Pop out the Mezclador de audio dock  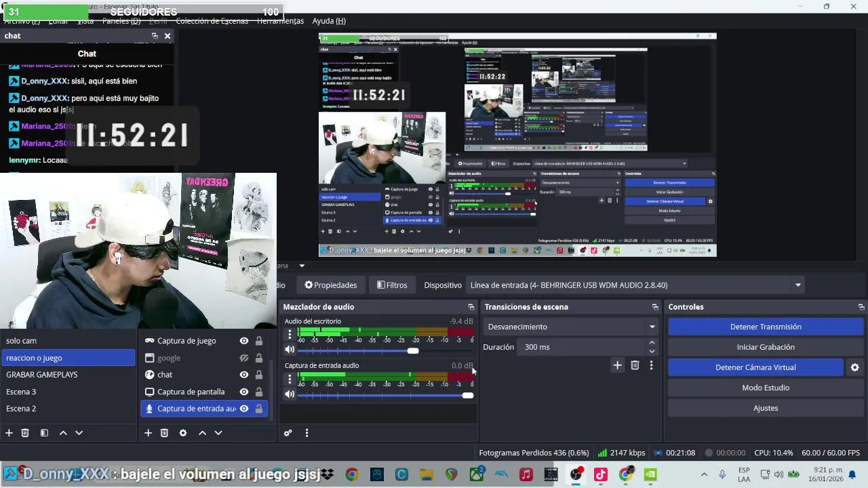click(471, 307)
